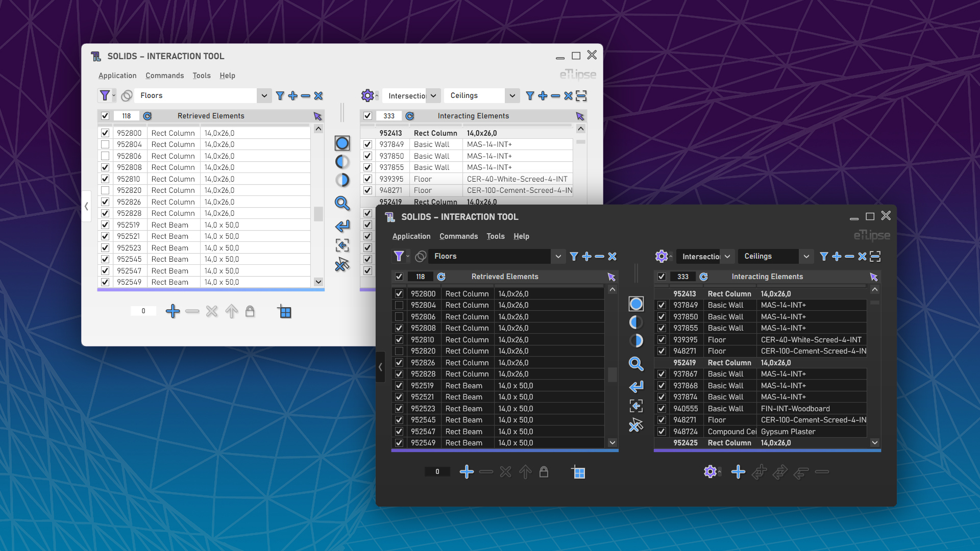This screenshot has width=980, height=551.
Task: Open the Floors dropdown in dark window
Action: click(x=558, y=256)
